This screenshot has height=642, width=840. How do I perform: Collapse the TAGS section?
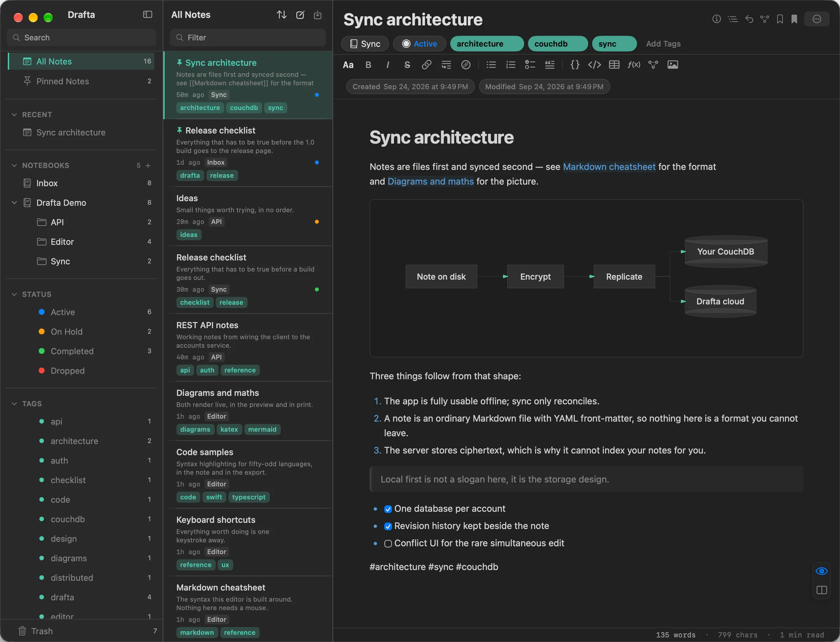point(14,403)
